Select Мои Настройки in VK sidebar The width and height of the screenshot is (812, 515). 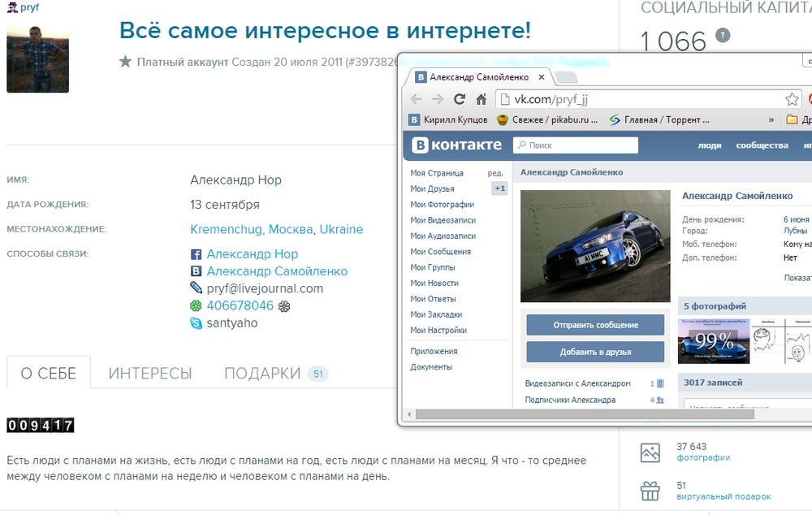pyautogui.click(x=438, y=331)
